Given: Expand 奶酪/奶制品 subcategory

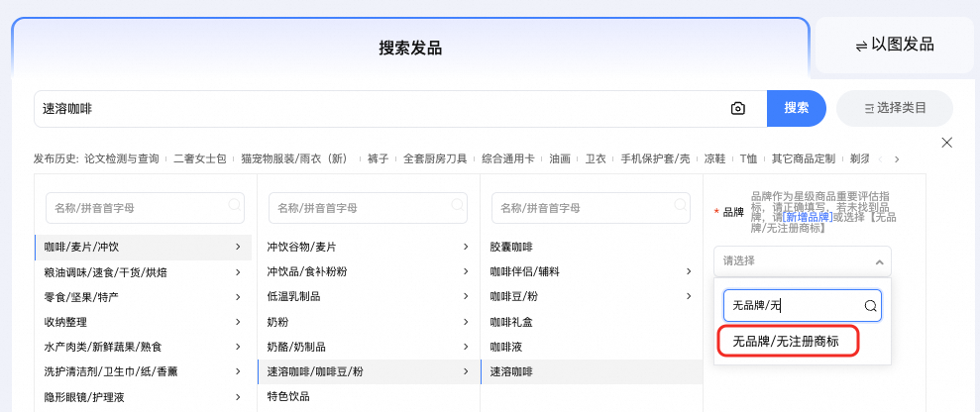Looking at the screenshot, I should coord(369,347).
